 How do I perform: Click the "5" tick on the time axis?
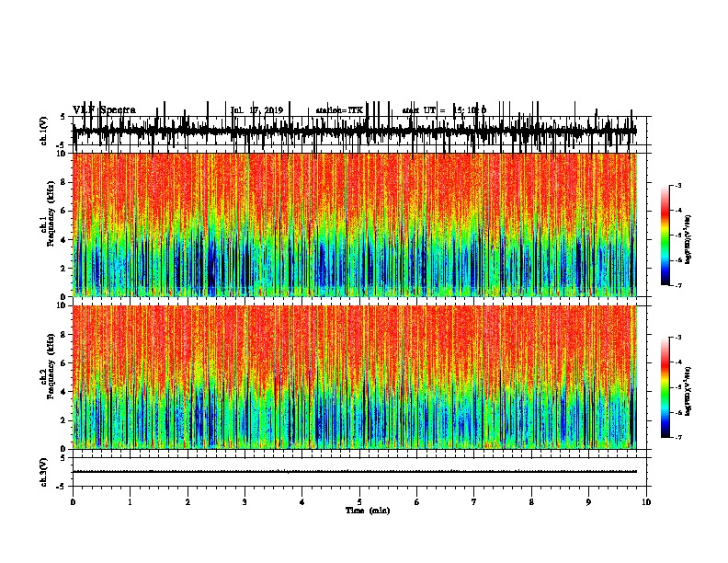click(359, 502)
